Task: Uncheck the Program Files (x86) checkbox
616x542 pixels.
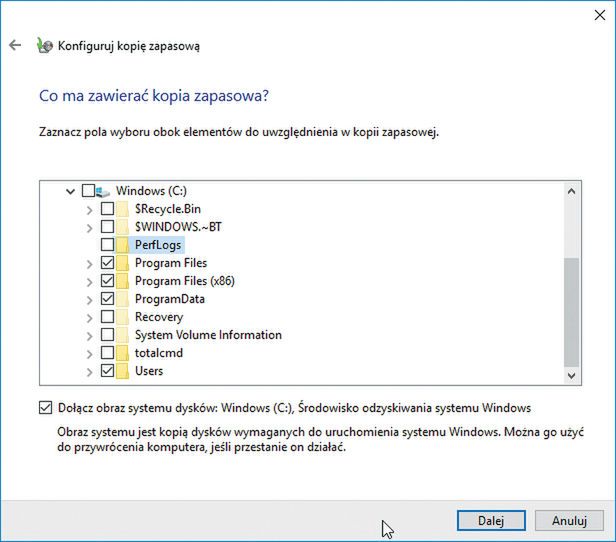Action: coord(107,280)
